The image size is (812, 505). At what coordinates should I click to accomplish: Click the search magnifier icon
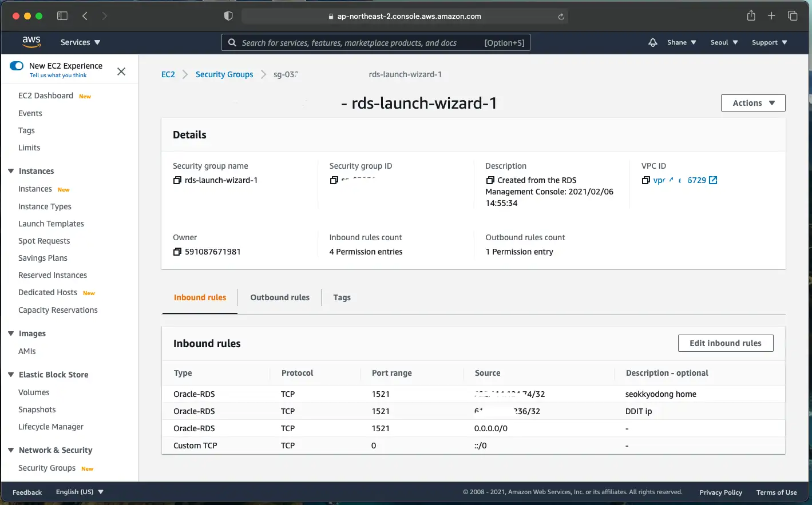(x=232, y=42)
